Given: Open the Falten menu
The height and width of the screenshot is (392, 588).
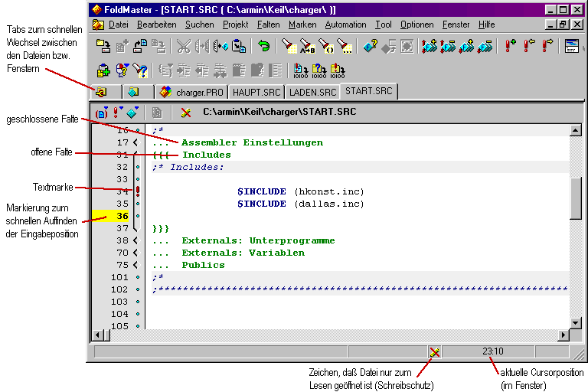Looking at the screenshot, I should tap(269, 24).
